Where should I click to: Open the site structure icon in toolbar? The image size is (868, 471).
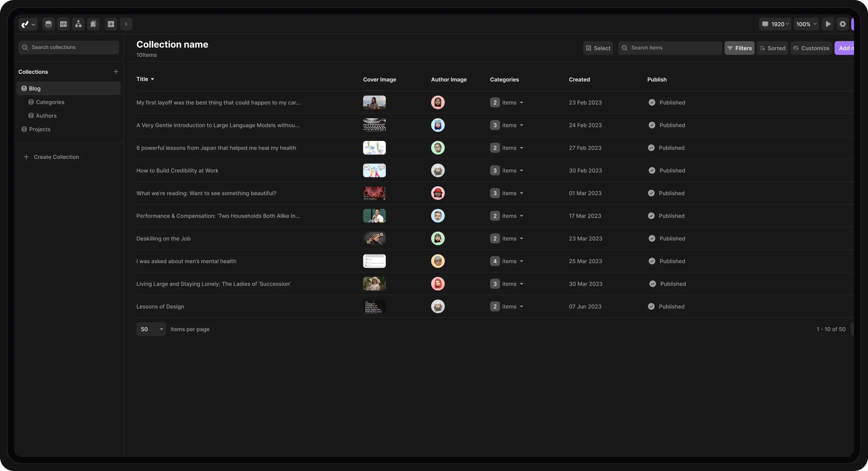tap(78, 24)
